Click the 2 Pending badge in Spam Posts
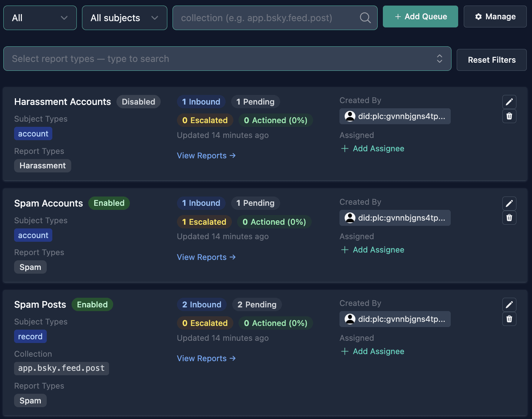This screenshot has height=419, width=532. pos(257,305)
